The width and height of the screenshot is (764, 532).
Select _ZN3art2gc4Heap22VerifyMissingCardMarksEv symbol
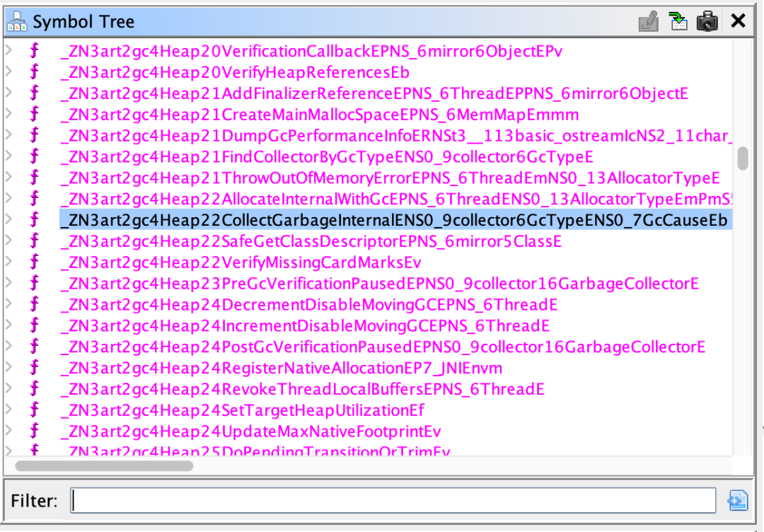(x=241, y=262)
